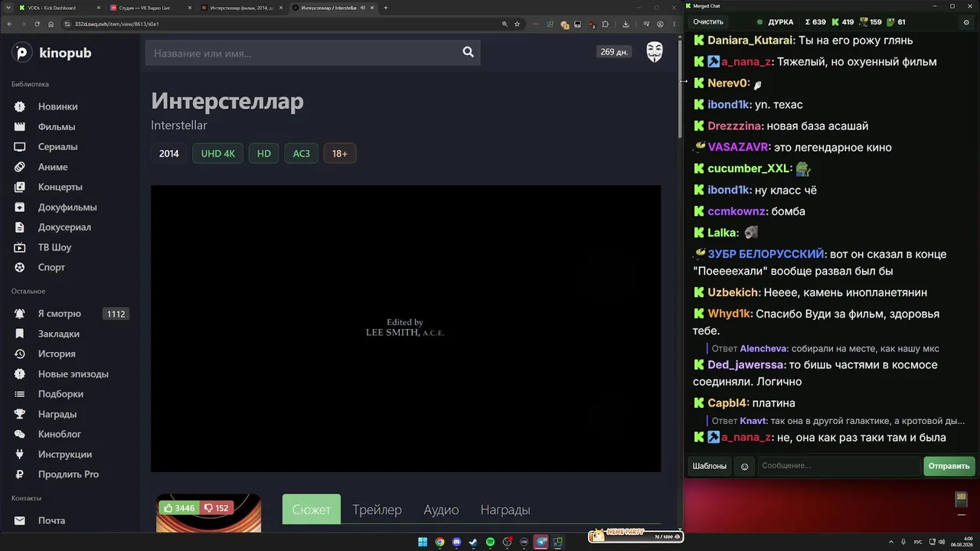Click the Продлить Pro cart icon
The width and height of the screenshot is (980, 551).
[x=20, y=474]
